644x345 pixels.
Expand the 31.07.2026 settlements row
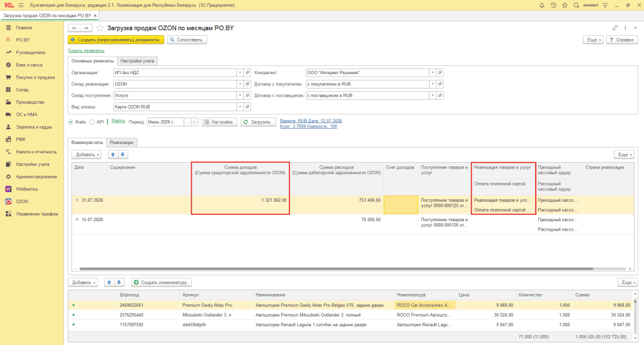(x=77, y=200)
